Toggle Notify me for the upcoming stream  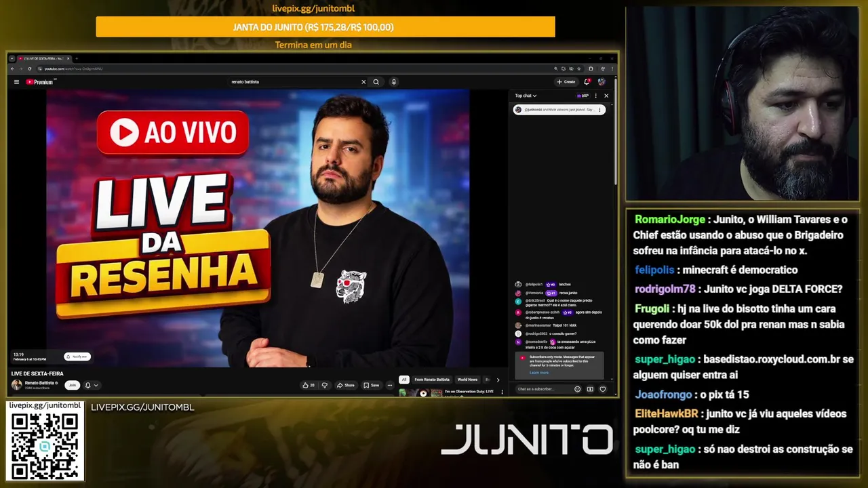pyautogui.click(x=77, y=357)
